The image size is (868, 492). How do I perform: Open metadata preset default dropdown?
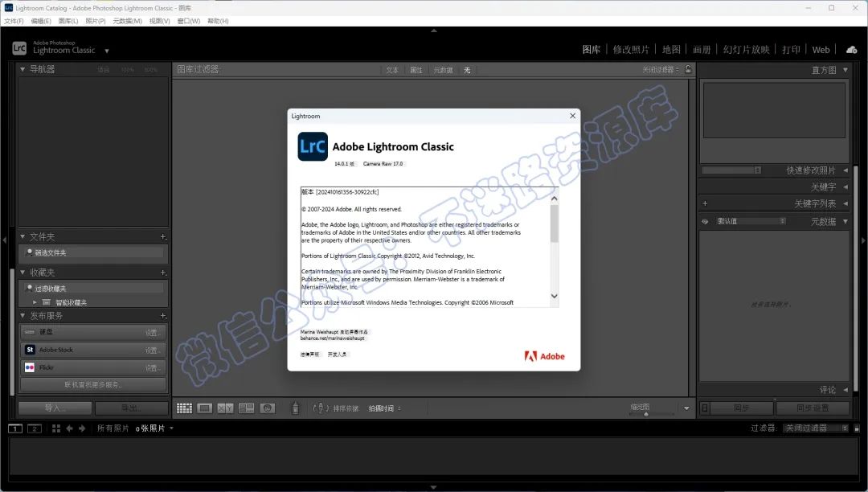tap(751, 221)
